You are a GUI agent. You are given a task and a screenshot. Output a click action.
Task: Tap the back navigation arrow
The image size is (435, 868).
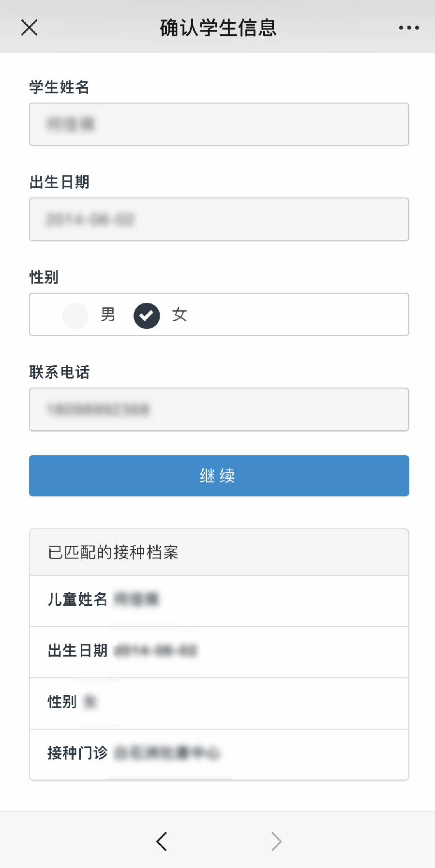coord(162,841)
